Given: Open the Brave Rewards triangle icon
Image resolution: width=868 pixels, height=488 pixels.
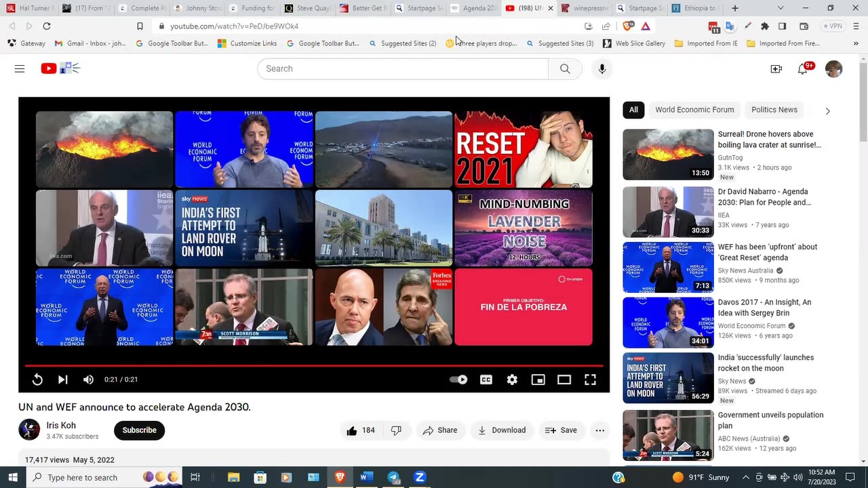Looking at the screenshot, I should (646, 26).
